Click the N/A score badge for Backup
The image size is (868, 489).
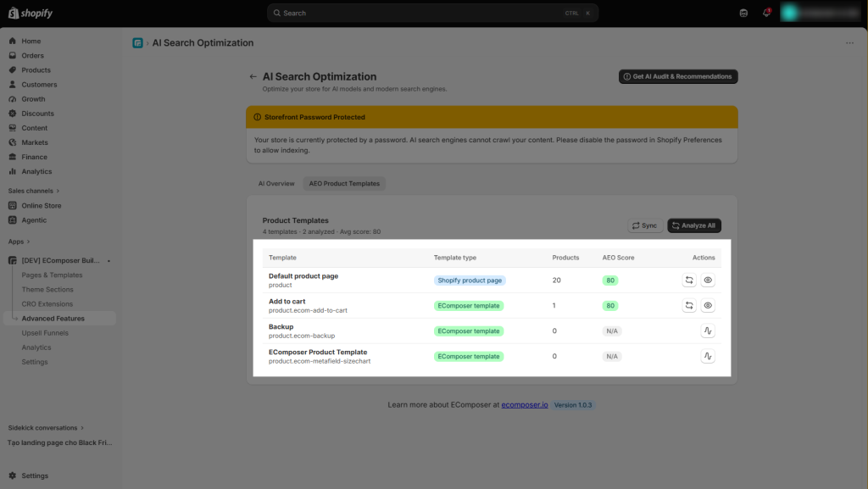(x=612, y=331)
